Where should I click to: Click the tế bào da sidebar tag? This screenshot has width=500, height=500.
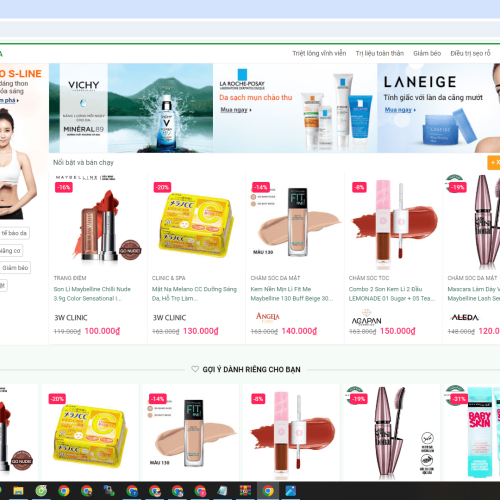14,233
